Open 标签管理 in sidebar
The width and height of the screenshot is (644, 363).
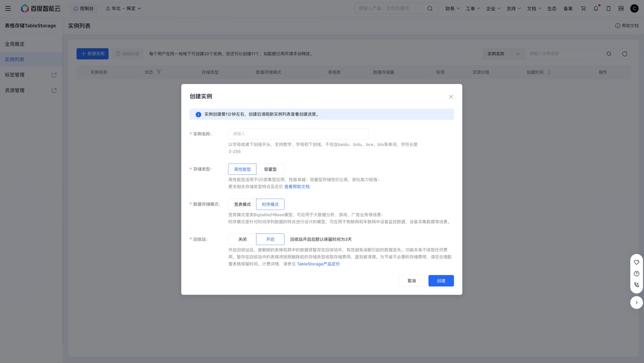click(15, 75)
